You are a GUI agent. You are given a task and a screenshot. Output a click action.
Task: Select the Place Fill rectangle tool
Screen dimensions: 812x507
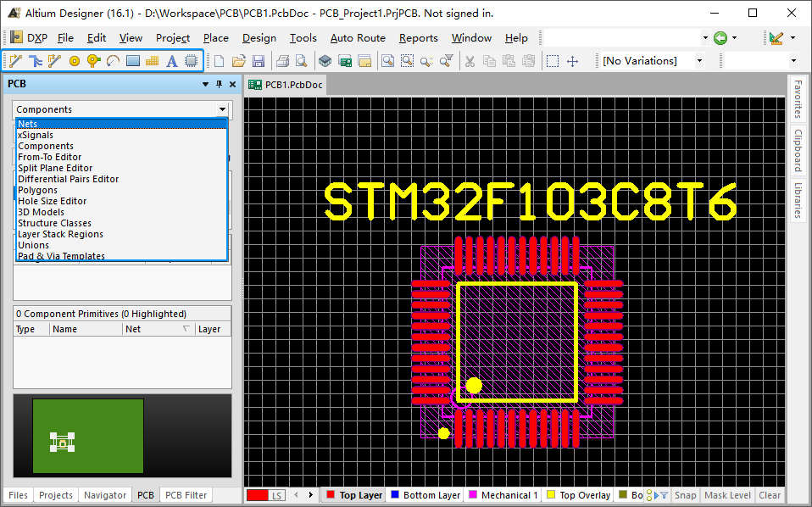pos(133,61)
